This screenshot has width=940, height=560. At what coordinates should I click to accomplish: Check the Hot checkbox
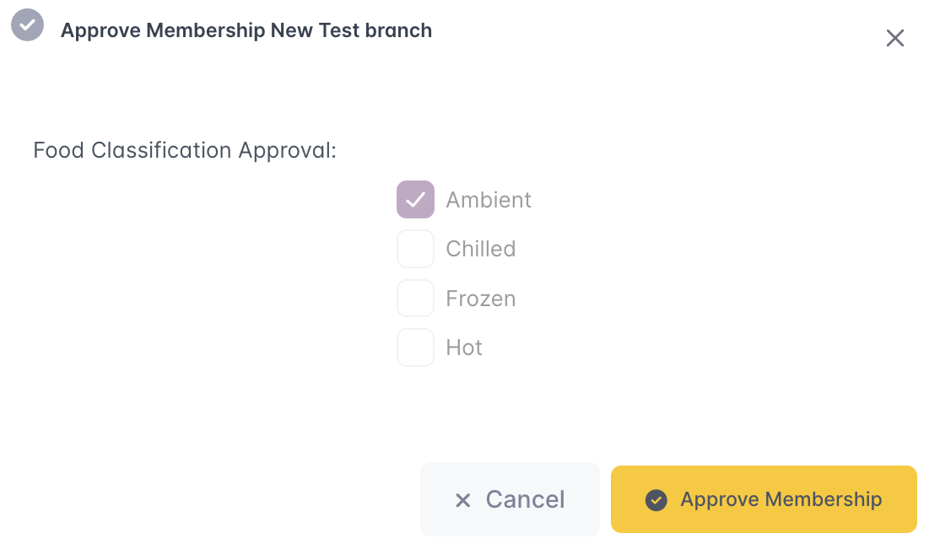click(415, 347)
